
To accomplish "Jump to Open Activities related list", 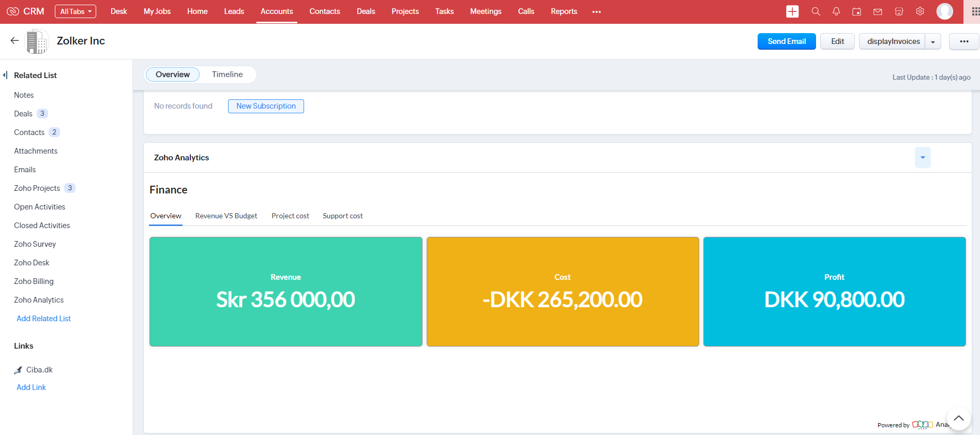I will tap(39, 207).
